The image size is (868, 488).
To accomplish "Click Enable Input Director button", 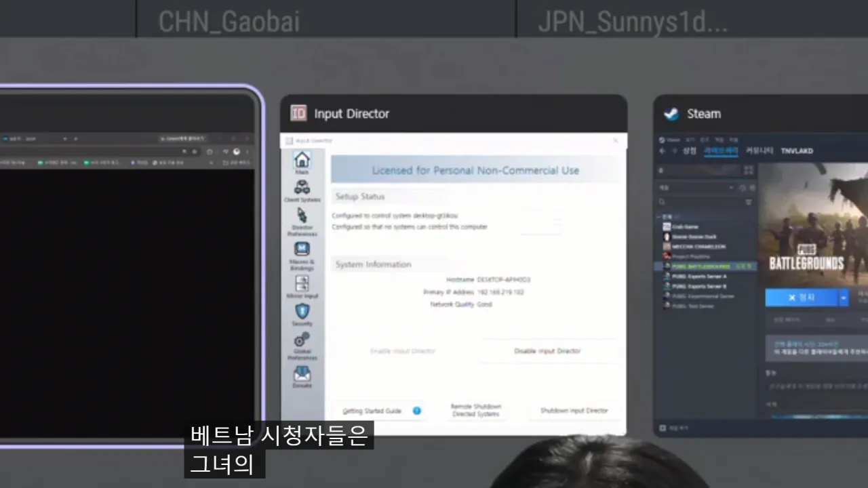I will tap(403, 351).
